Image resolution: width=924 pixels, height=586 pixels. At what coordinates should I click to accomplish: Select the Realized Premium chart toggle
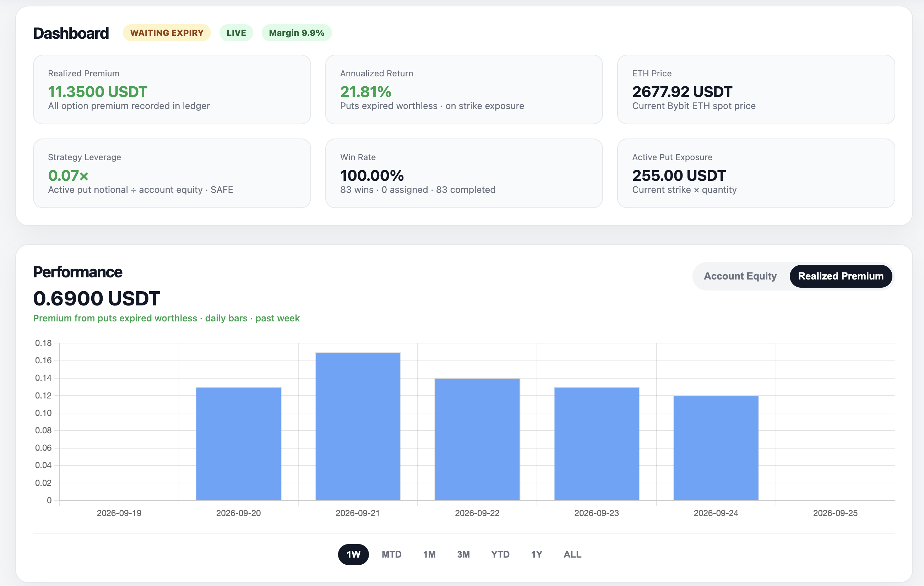[840, 276]
